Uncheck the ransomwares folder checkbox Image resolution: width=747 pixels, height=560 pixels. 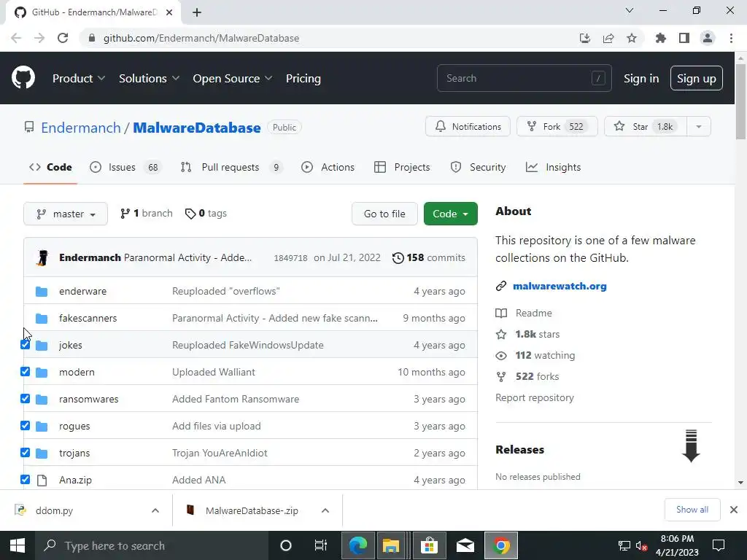click(26, 399)
